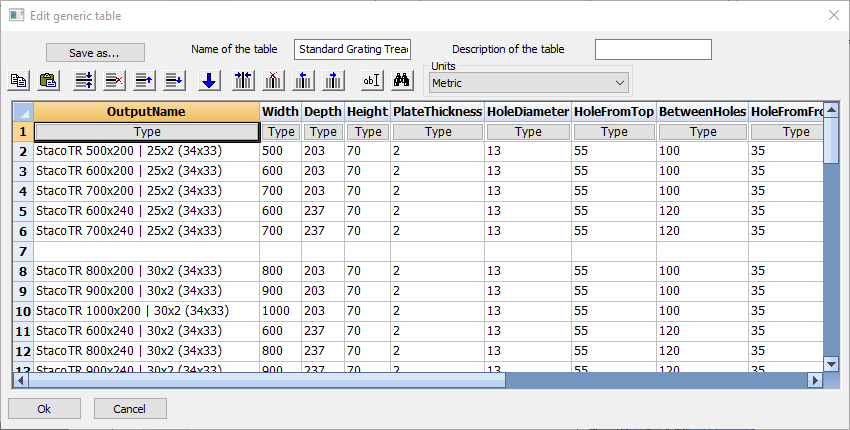Click the Description of the table field

652,50
